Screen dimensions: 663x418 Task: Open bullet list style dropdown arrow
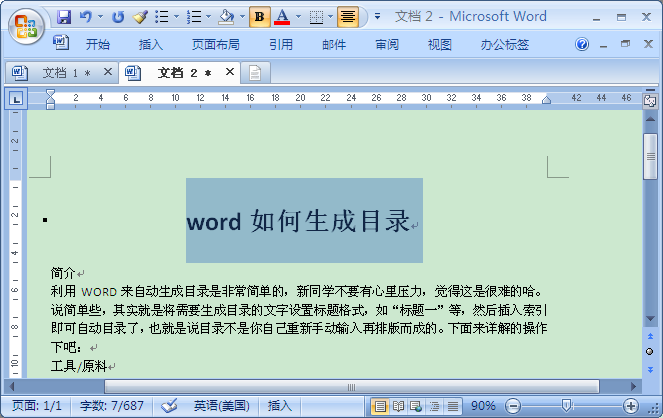(x=176, y=17)
